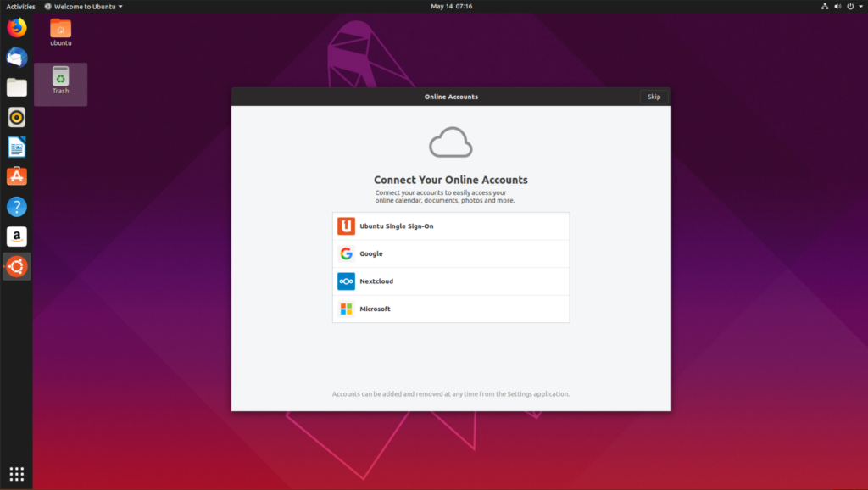868x490 pixels.
Task: Open the clock and calendar menu
Action: click(451, 7)
